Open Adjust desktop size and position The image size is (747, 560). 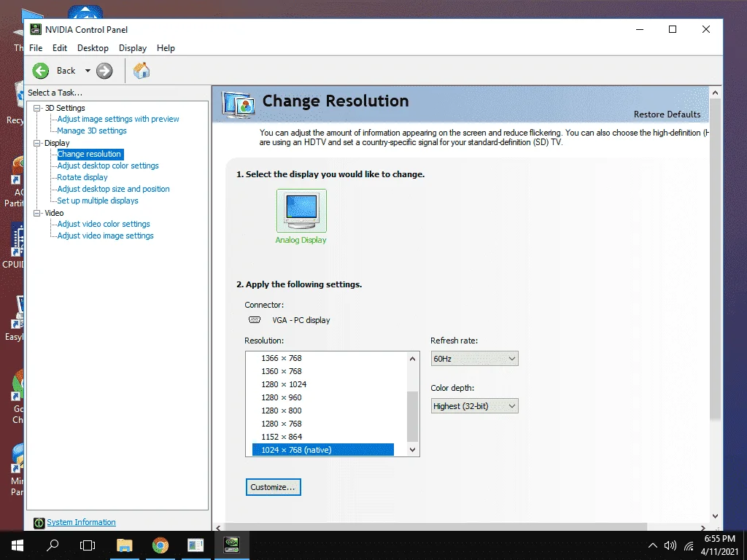113,189
